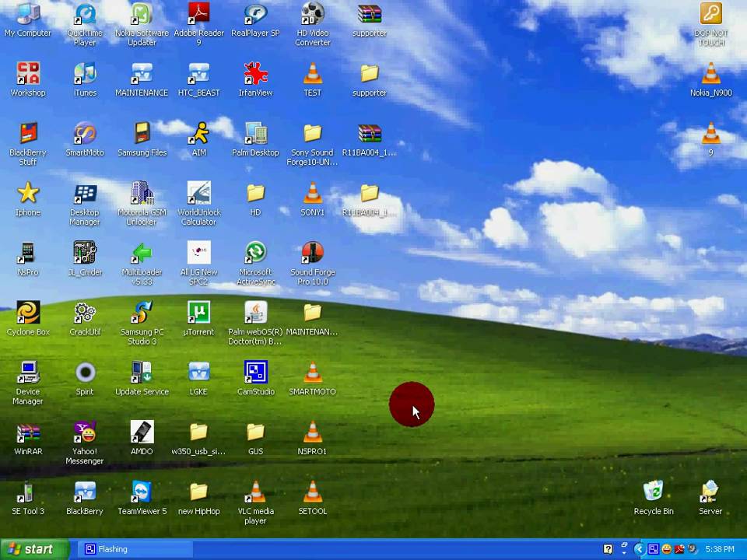Select NSPRO1 VLC media file
Viewport: 747px width, 560px height.
[x=313, y=432]
